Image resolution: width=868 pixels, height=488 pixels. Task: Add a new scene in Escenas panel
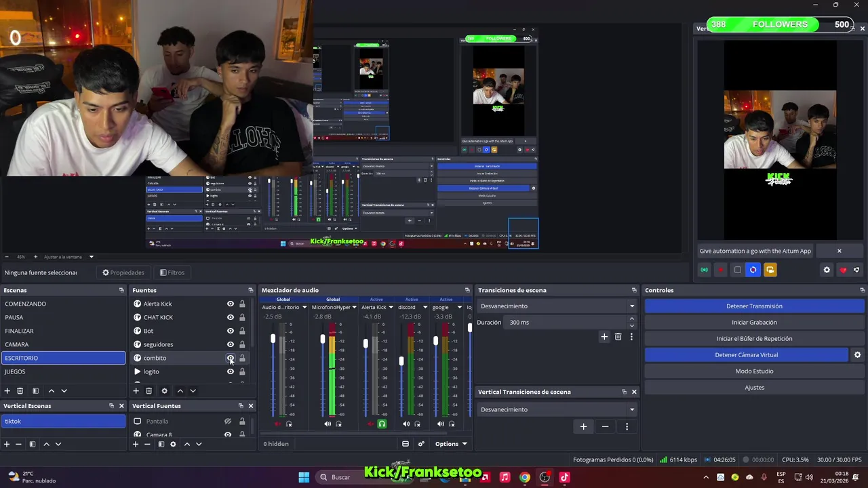pos(7,391)
